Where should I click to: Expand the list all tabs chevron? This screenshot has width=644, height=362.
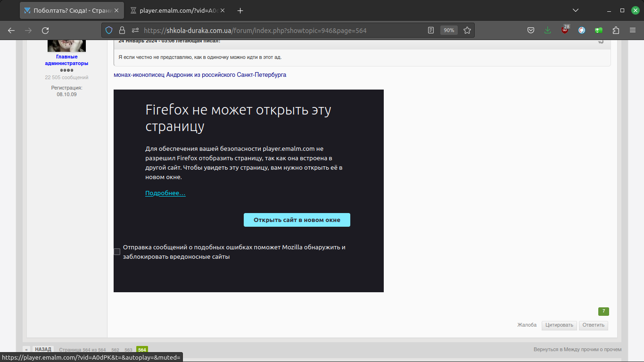click(575, 10)
